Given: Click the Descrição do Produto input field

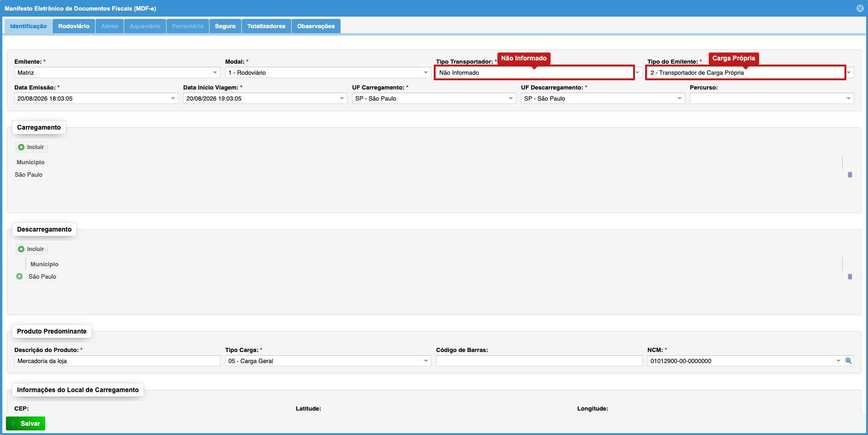Looking at the screenshot, I should click(117, 361).
